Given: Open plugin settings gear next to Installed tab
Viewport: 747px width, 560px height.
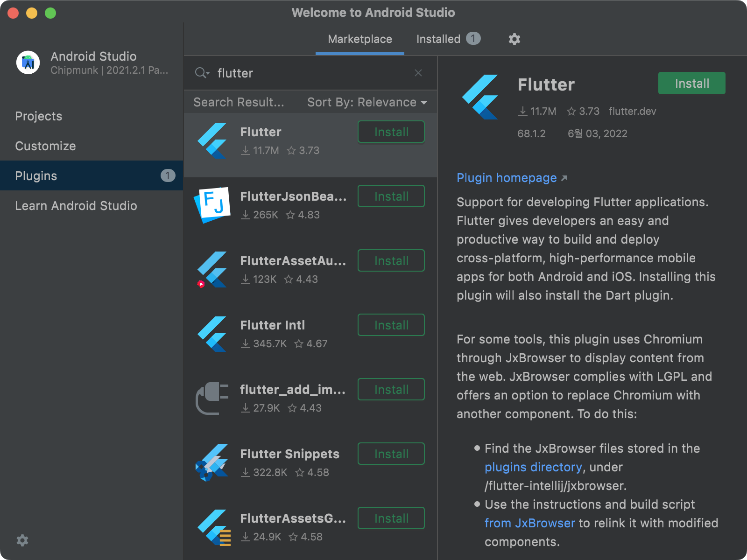Looking at the screenshot, I should [514, 39].
